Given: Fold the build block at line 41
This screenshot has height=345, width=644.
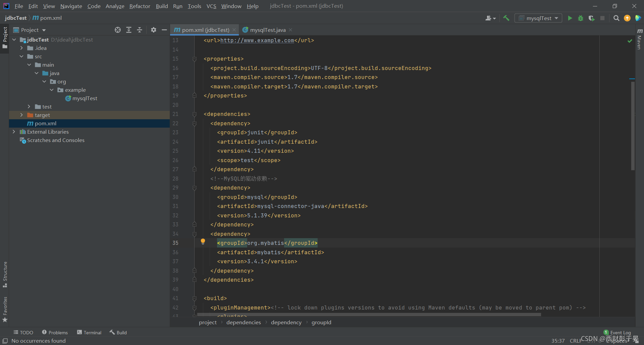Looking at the screenshot, I should point(195,298).
